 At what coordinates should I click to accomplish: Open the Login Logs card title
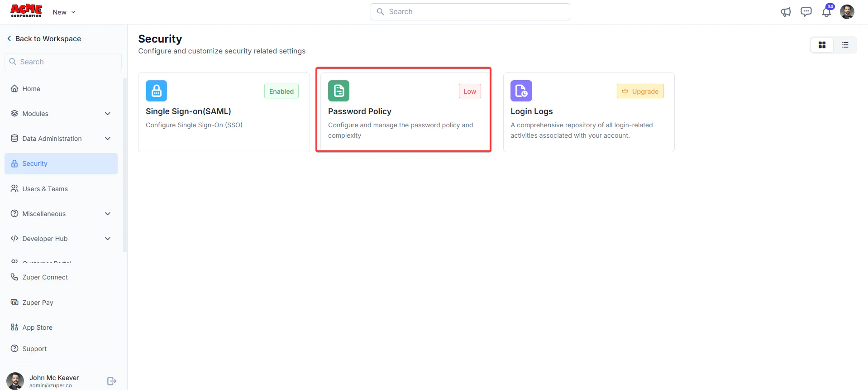pyautogui.click(x=532, y=111)
